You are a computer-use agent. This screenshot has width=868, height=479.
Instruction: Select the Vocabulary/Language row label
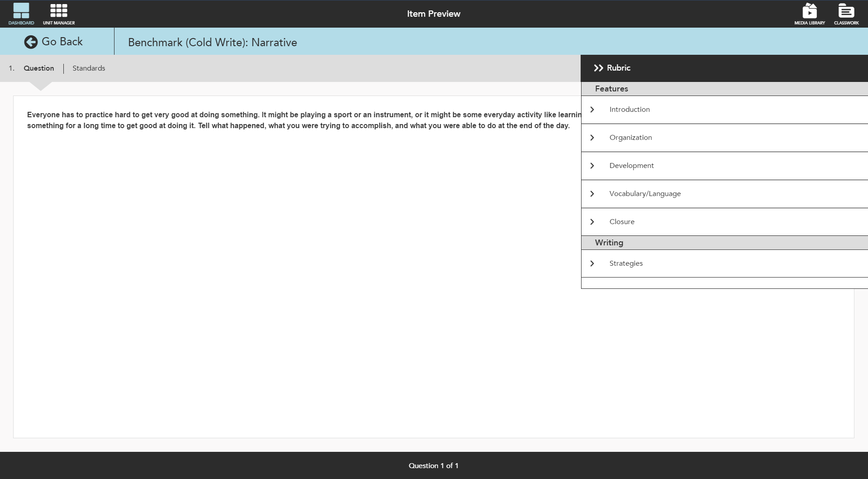click(x=645, y=194)
